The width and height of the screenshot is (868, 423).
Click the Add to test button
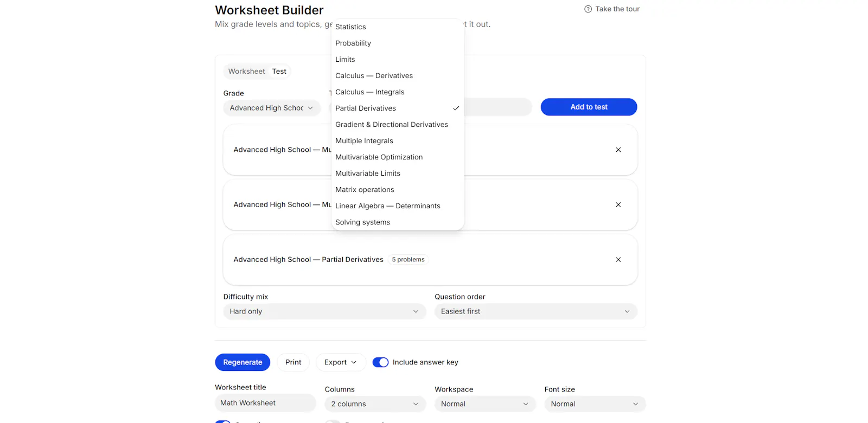coord(589,107)
